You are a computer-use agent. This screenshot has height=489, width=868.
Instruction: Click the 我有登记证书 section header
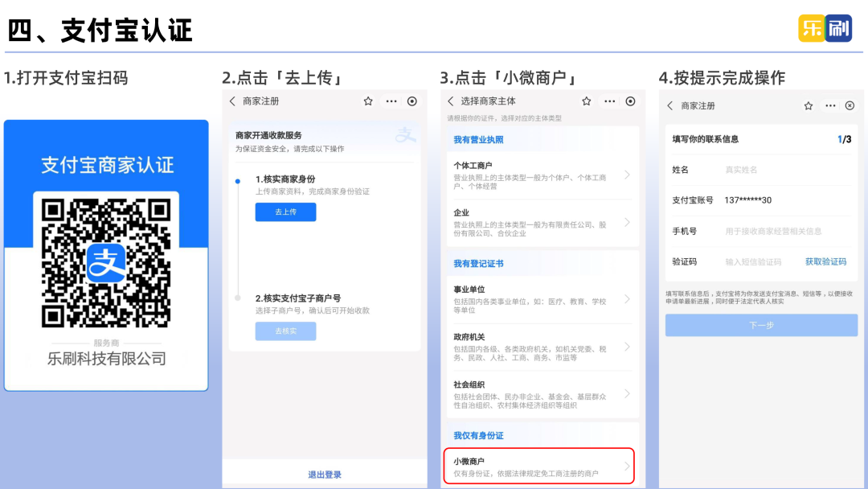(478, 264)
